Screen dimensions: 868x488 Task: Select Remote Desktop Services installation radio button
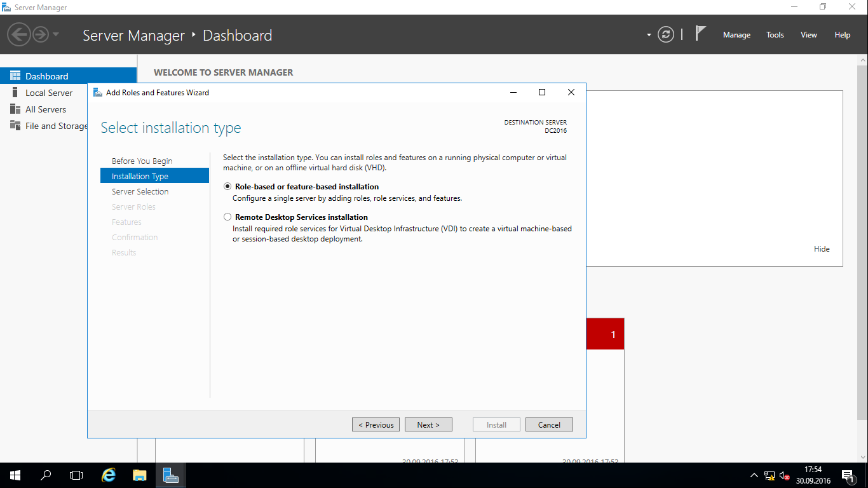(x=227, y=217)
